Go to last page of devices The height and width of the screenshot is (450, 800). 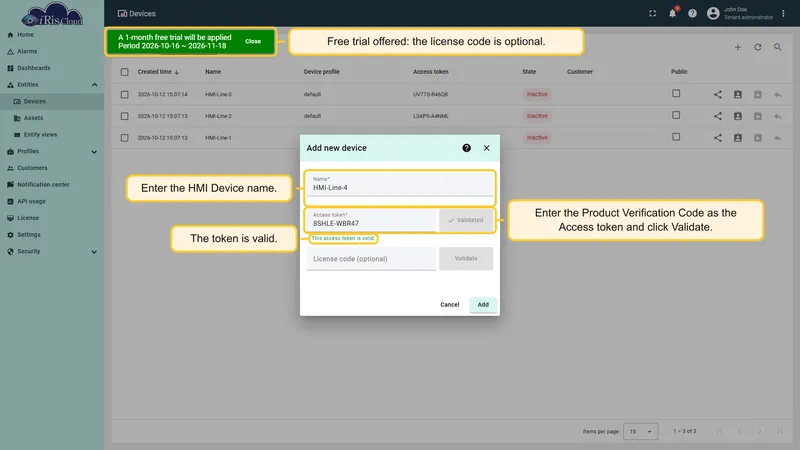[779, 432]
